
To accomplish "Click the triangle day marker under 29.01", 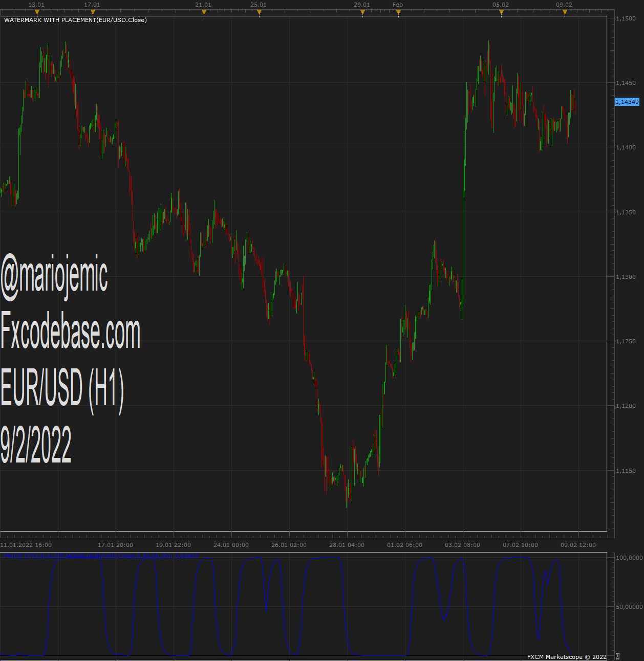I will [x=362, y=12].
